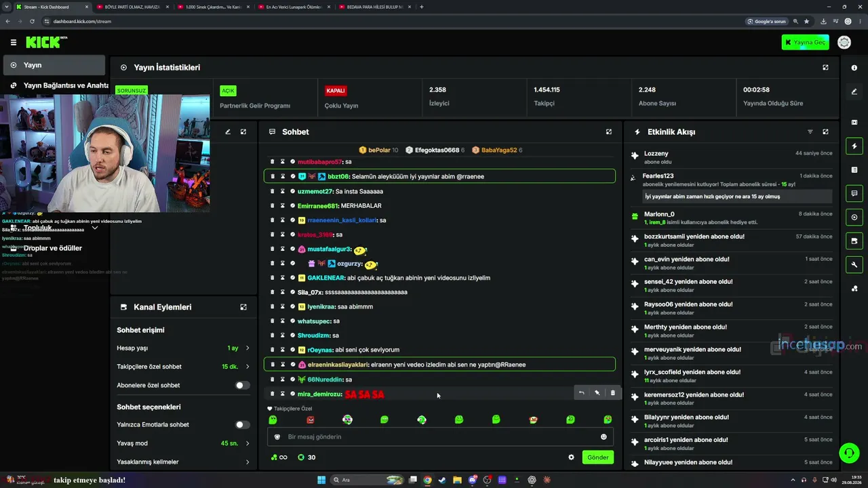This screenshot has width=868, height=488.
Task: Toggle the chat bubble sidebar icon
Action: [854, 193]
